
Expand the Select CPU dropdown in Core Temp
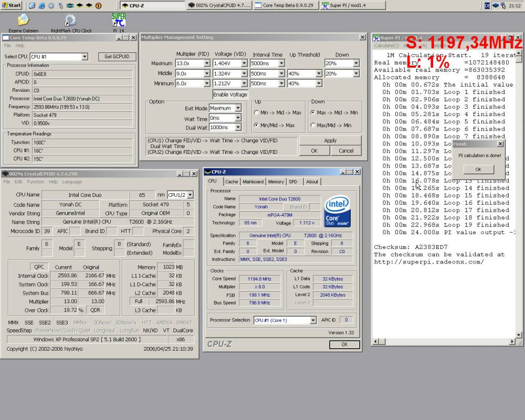84,57
